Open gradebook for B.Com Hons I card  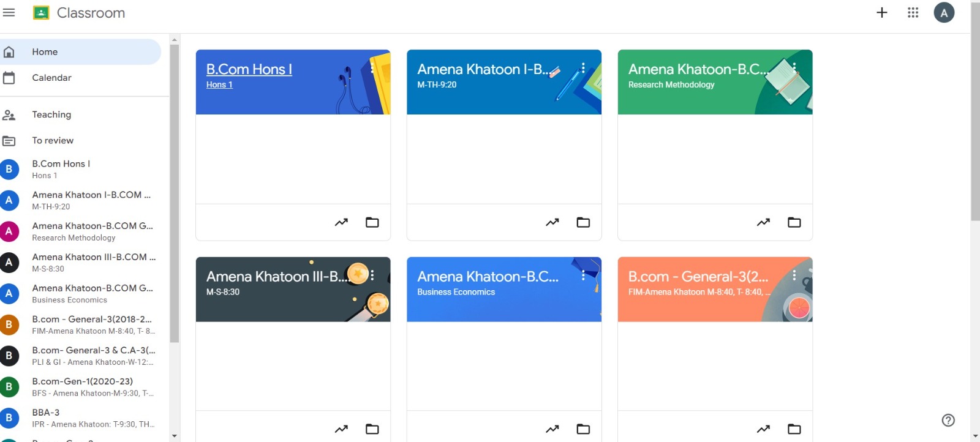(341, 222)
